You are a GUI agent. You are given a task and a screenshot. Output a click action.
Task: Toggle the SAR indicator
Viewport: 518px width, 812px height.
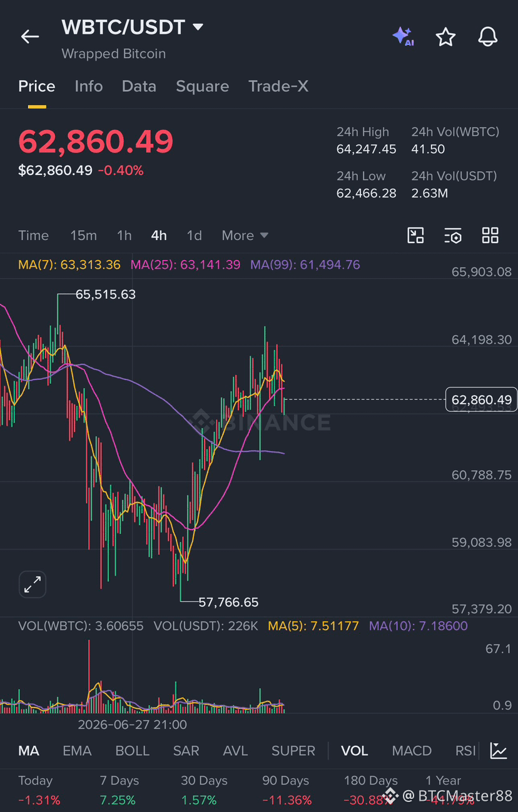(x=186, y=751)
